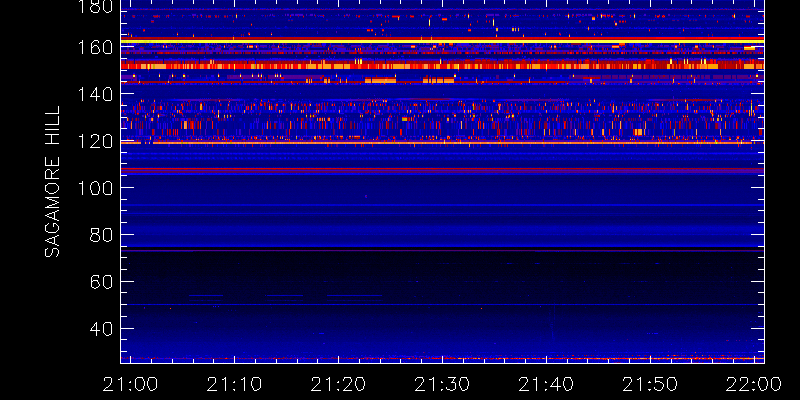Click the red horizontal line near 108
800x400 pixels.
[442, 168]
